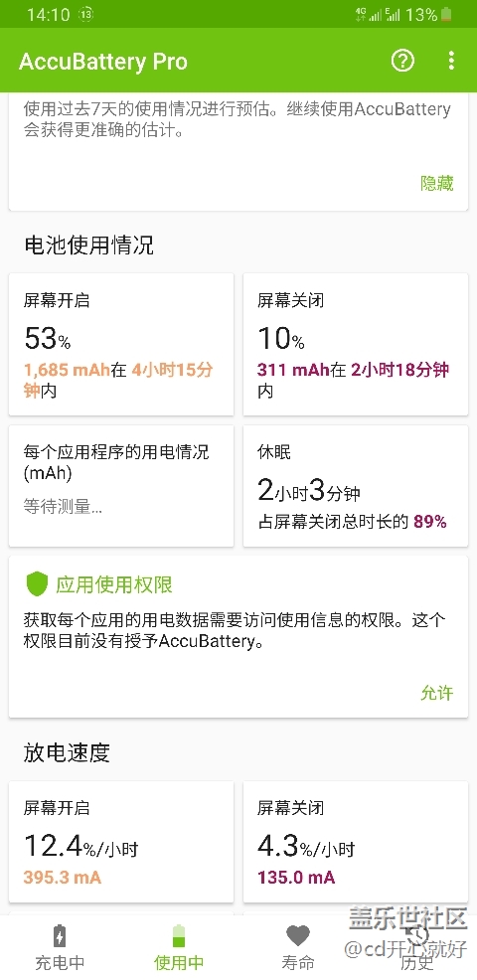Select the 12.4%/小时 screen-on discharge card

coord(121,842)
